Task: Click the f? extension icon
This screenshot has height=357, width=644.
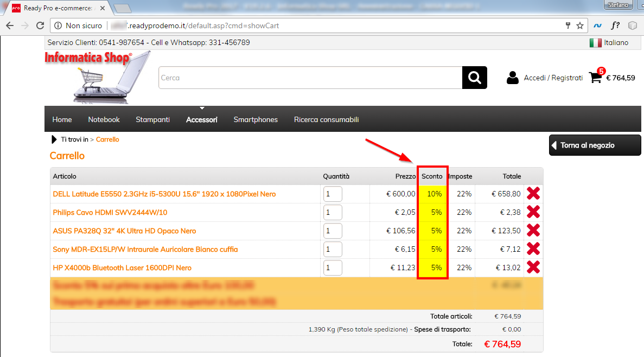Action: 615,25
